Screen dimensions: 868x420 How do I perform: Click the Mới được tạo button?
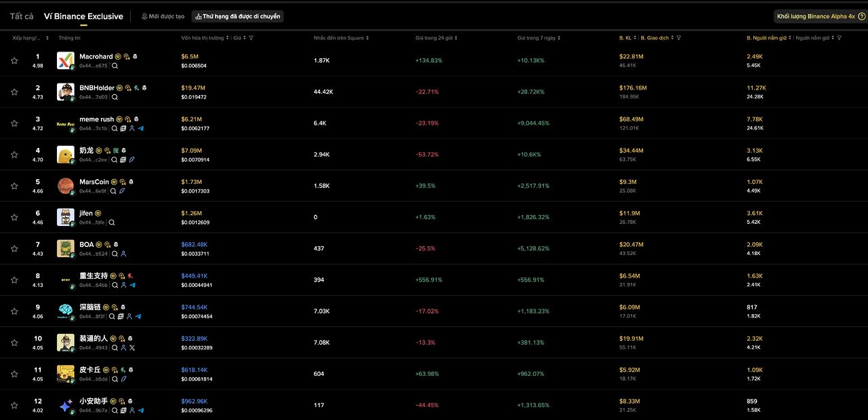coord(163,16)
